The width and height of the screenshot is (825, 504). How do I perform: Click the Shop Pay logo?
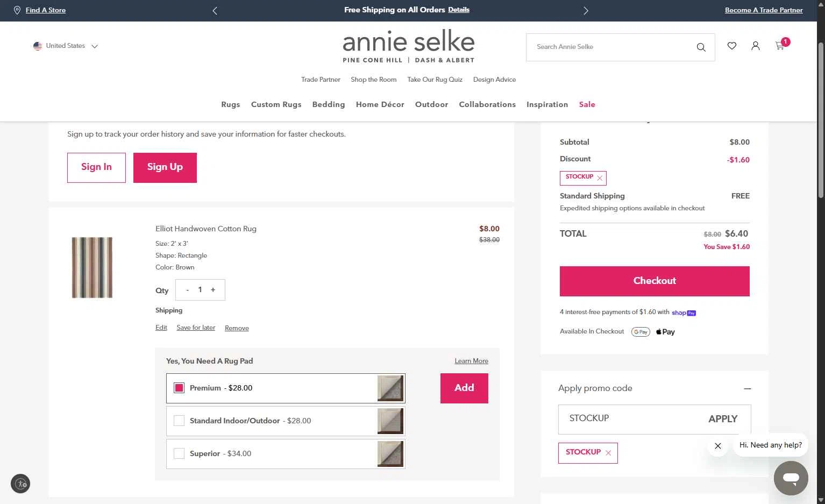pos(684,313)
